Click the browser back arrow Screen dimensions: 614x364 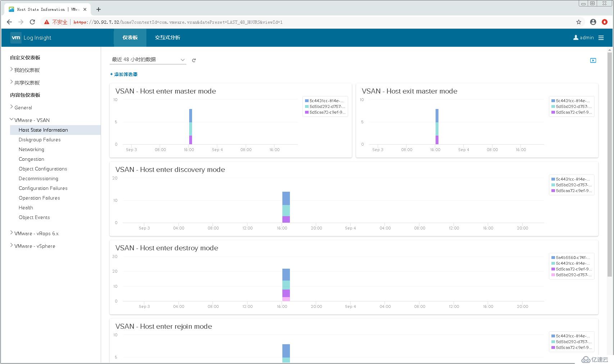[9, 22]
